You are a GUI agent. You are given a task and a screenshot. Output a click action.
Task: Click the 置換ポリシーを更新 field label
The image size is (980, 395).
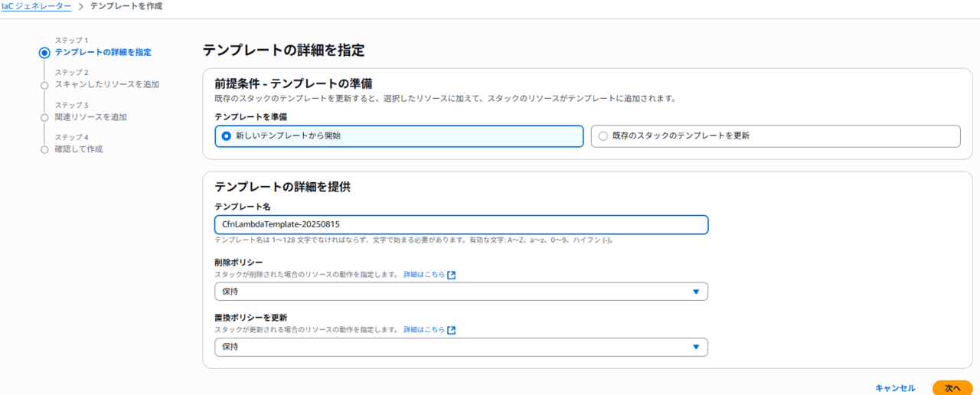coord(251,318)
